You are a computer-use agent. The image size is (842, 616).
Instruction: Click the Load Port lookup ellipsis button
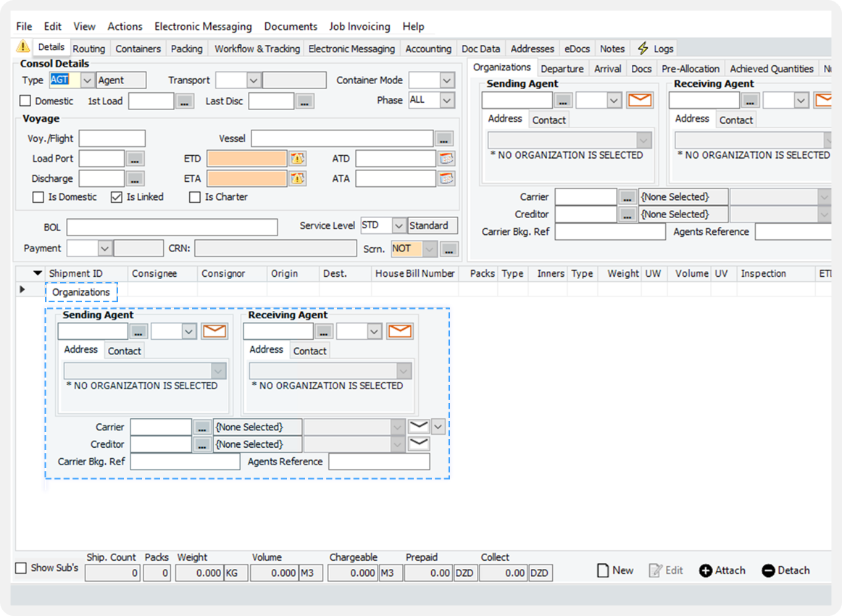tap(136, 159)
